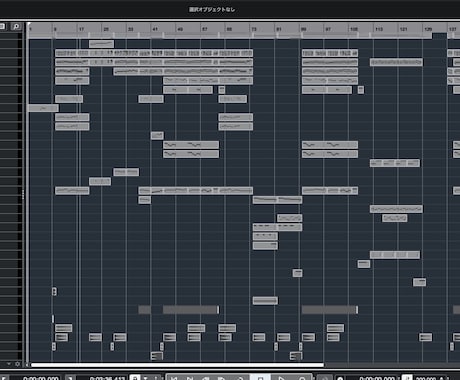Click bar 17 on the ruler

tap(81, 29)
